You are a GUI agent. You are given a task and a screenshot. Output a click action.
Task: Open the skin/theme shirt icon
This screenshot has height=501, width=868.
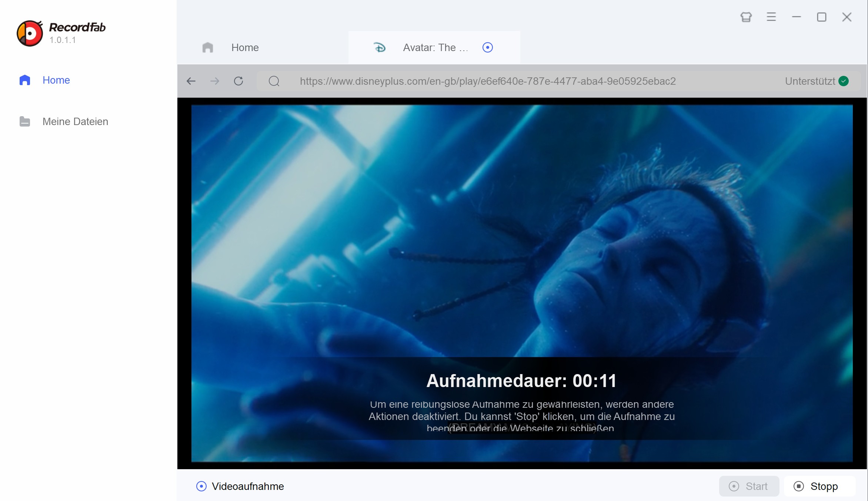[746, 17]
